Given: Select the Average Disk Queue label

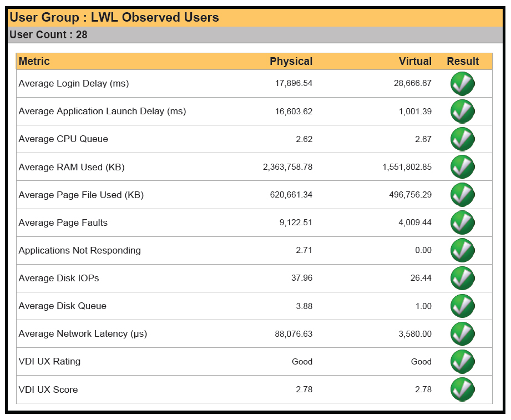Looking at the screenshot, I should click(x=63, y=306).
